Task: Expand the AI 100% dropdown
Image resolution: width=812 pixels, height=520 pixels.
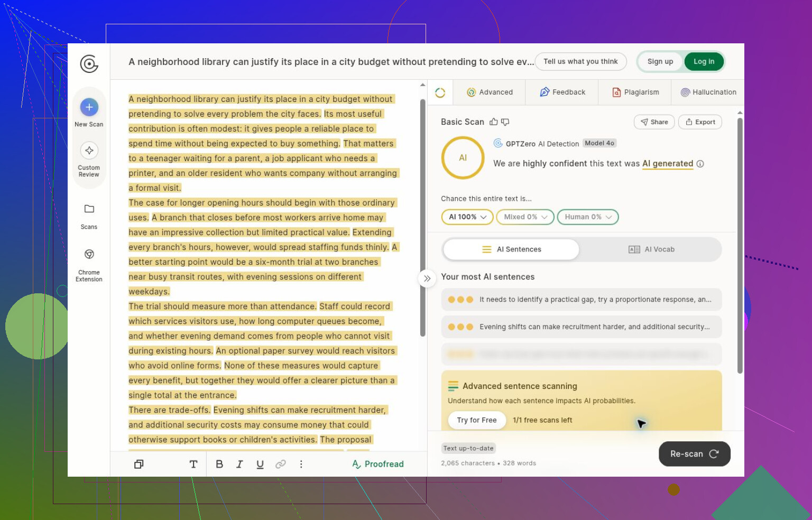Action: (467, 217)
